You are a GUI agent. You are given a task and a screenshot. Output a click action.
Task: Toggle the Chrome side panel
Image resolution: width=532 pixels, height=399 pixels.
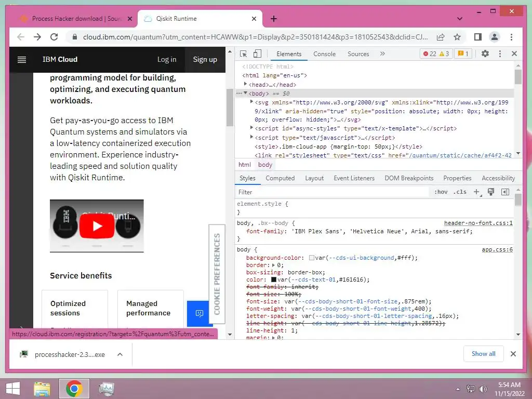click(478, 37)
